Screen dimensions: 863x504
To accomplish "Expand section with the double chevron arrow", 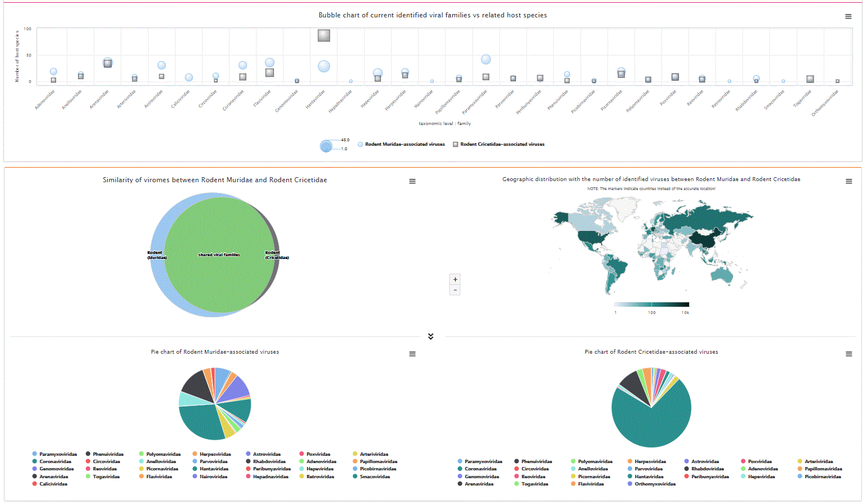I will tap(430, 336).
